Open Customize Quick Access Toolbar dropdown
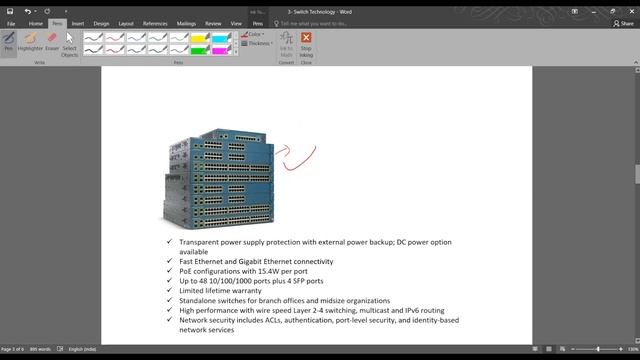The height and width of the screenshot is (360, 640). 66,11
